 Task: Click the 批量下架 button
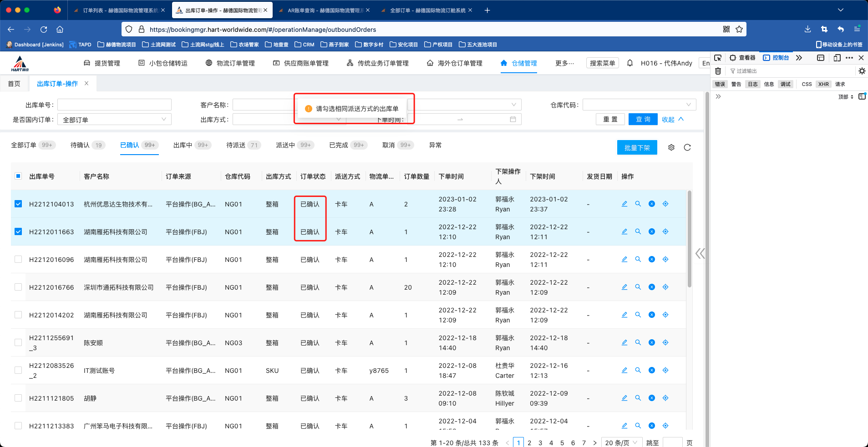(x=636, y=147)
